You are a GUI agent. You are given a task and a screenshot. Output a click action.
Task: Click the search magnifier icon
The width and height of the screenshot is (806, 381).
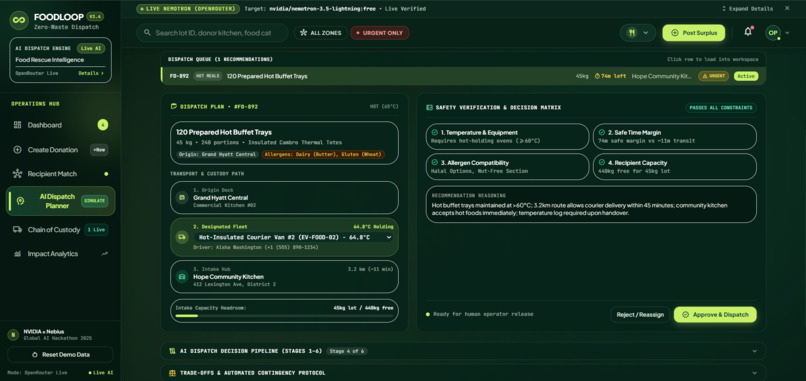point(147,33)
